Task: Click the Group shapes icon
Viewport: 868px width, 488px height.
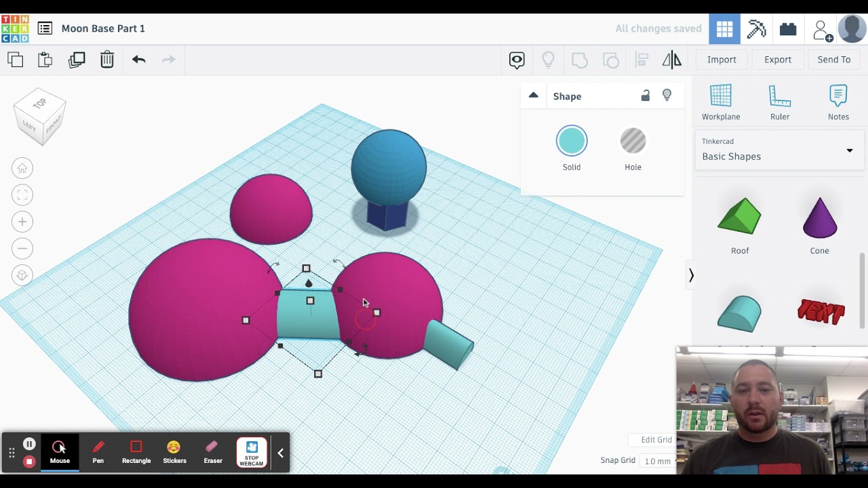Action: tap(580, 60)
